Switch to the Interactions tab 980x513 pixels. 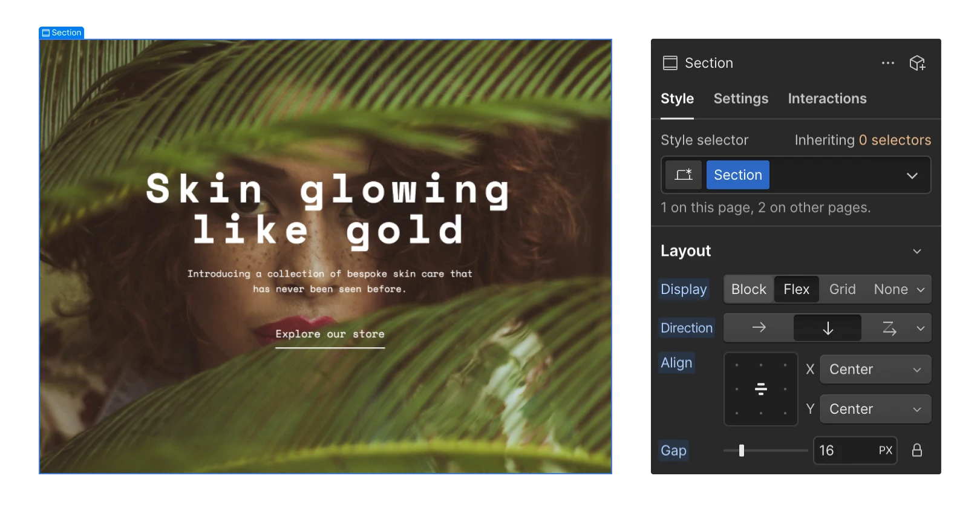(827, 99)
